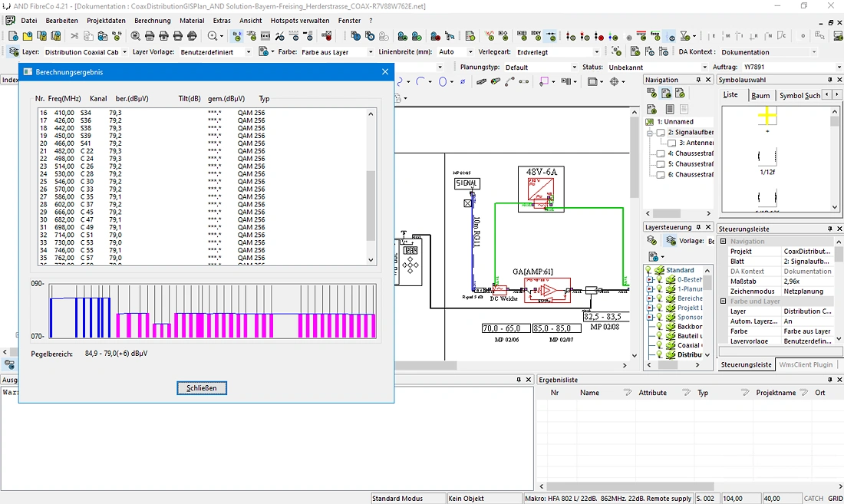
Task: Click the 'text' toolbar icon
Action: pos(265,36)
